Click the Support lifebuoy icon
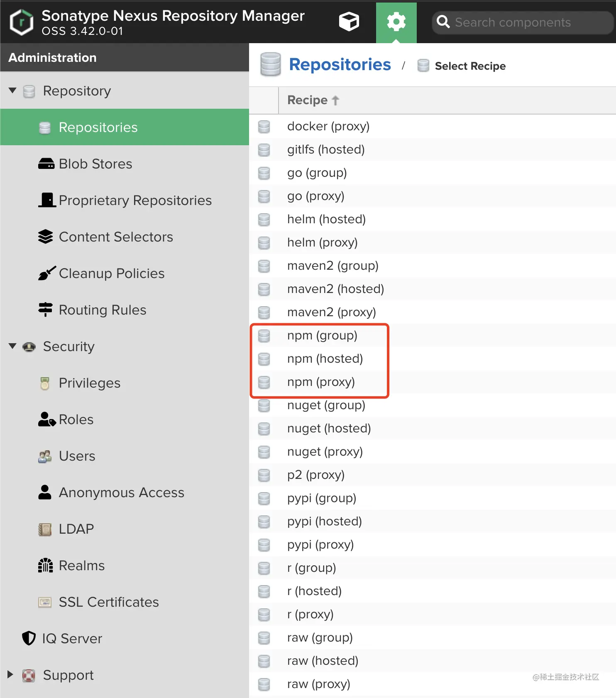 pos(29,676)
